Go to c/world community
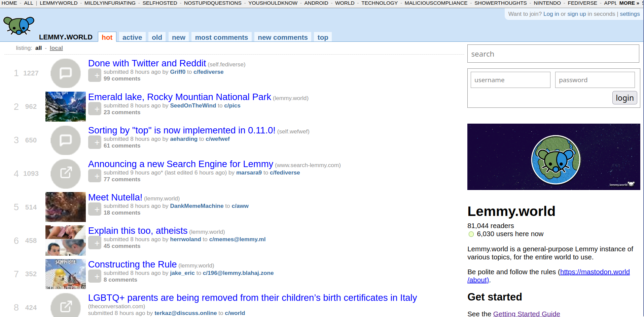This screenshot has height=317, width=644. click(x=235, y=313)
